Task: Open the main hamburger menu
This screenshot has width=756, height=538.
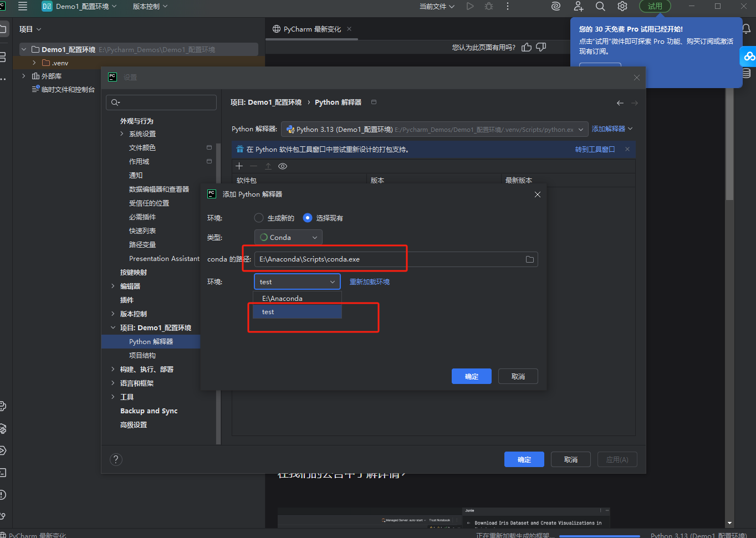Action: 23,6
